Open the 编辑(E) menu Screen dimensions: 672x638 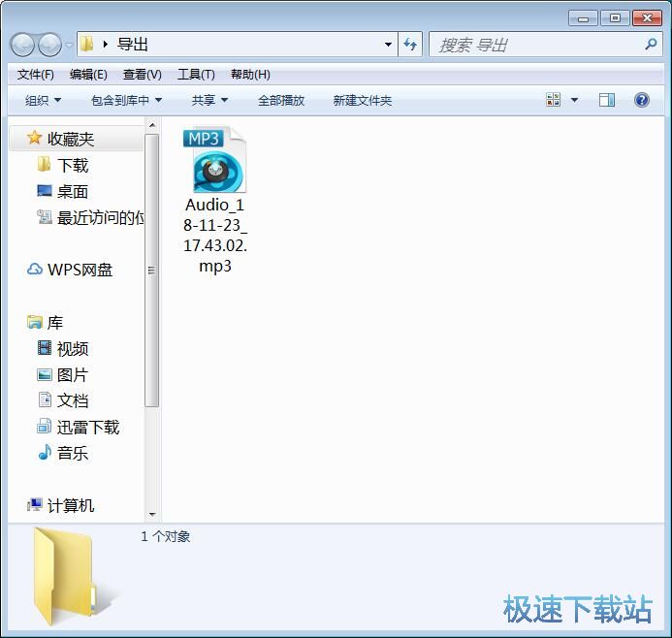88,75
